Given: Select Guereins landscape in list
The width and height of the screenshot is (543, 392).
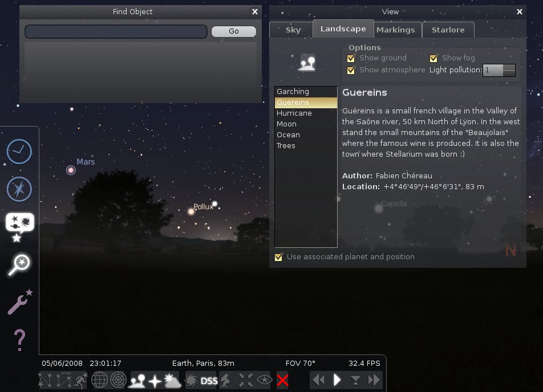Looking at the screenshot, I should click(x=306, y=103).
